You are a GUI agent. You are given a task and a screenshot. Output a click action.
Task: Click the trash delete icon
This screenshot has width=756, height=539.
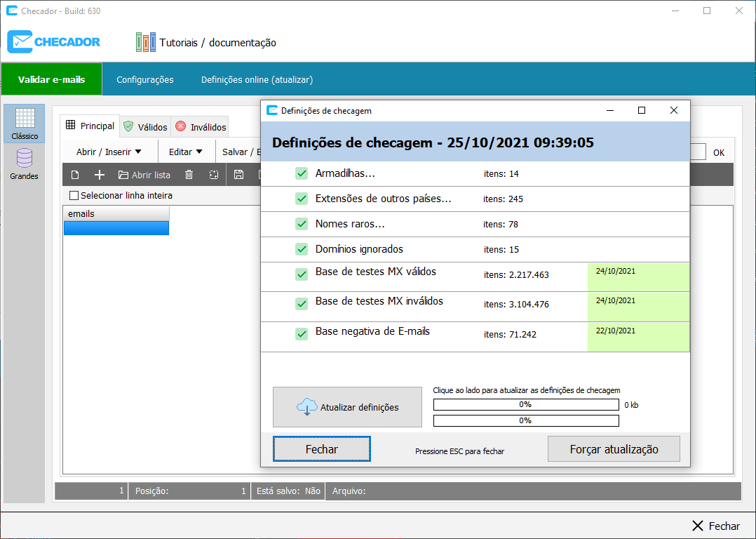(x=189, y=175)
